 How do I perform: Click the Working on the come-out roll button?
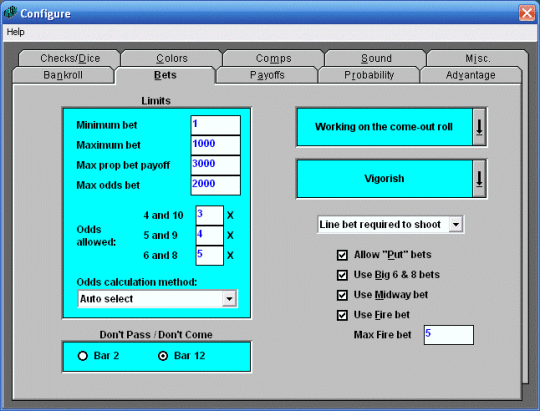coord(384,127)
